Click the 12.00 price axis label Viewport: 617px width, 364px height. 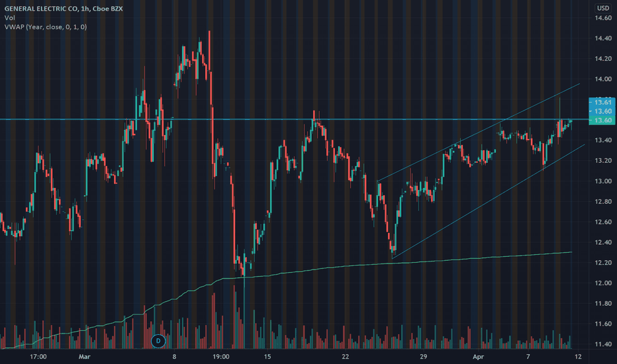603,283
